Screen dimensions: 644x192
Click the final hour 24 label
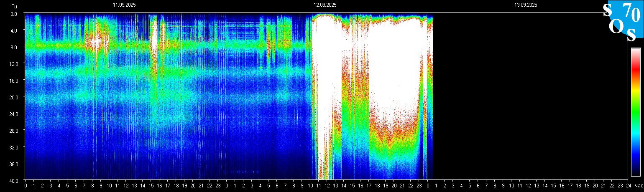point(629,186)
